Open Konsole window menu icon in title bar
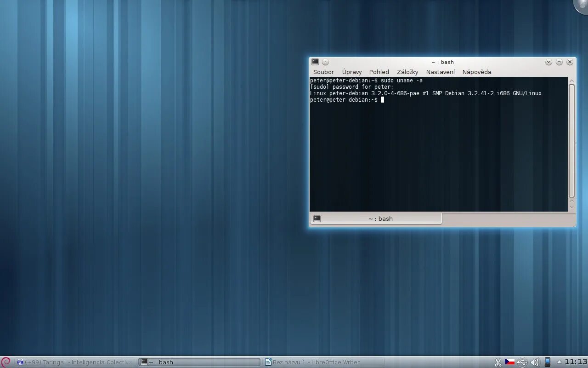This screenshot has width=588, height=368. coord(315,62)
